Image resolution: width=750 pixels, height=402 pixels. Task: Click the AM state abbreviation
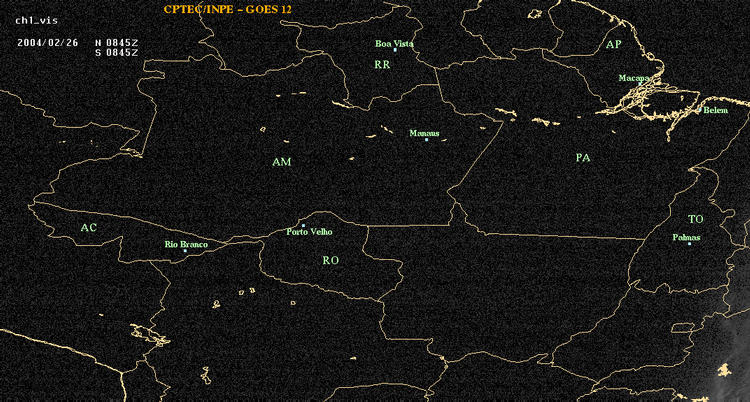pyautogui.click(x=282, y=162)
